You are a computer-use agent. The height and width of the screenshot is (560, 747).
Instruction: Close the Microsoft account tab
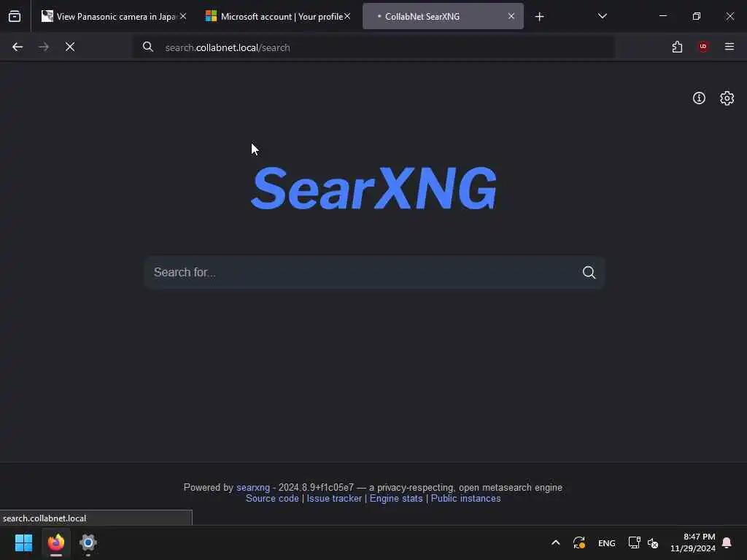(347, 16)
